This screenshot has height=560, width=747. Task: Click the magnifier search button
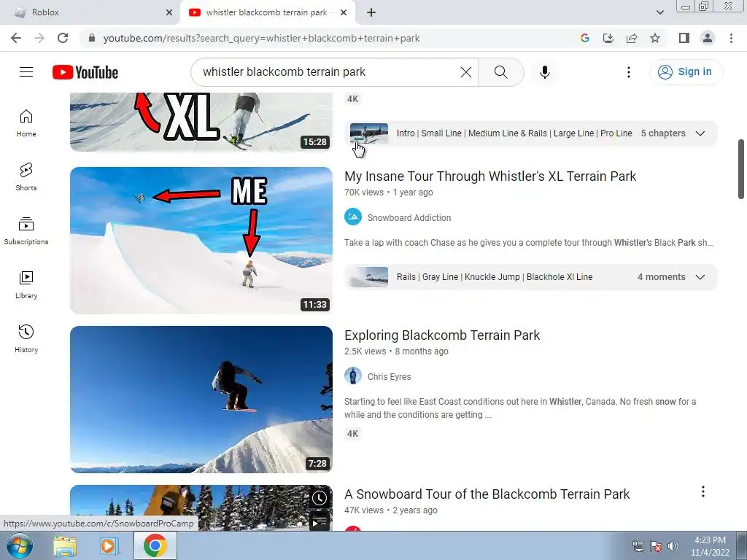[x=500, y=72]
